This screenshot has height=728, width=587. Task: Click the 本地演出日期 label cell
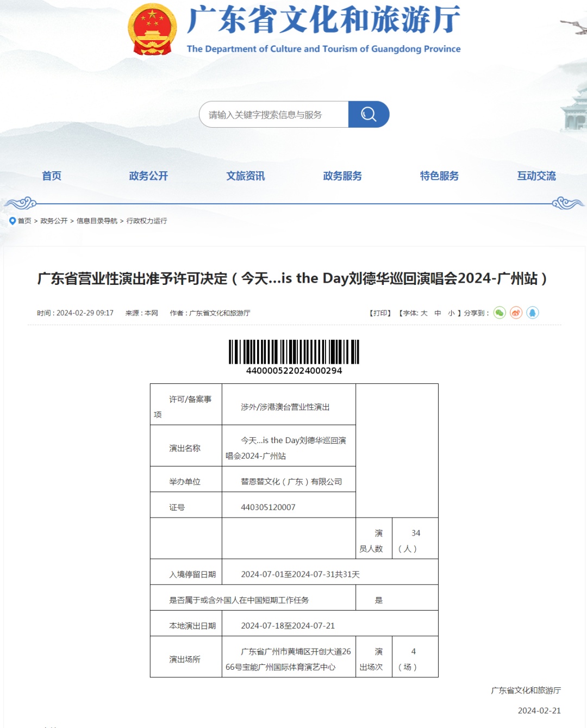186,623
